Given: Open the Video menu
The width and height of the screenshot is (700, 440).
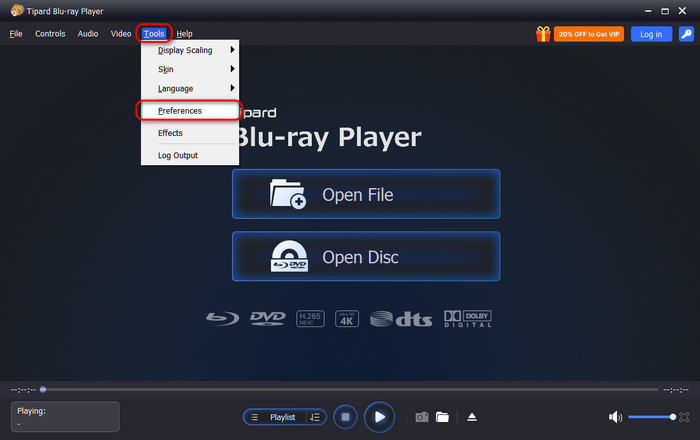Looking at the screenshot, I should pos(121,34).
